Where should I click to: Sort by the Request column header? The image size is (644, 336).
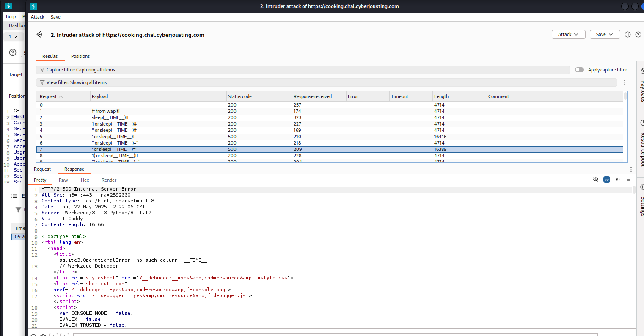[x=63, y=96]
